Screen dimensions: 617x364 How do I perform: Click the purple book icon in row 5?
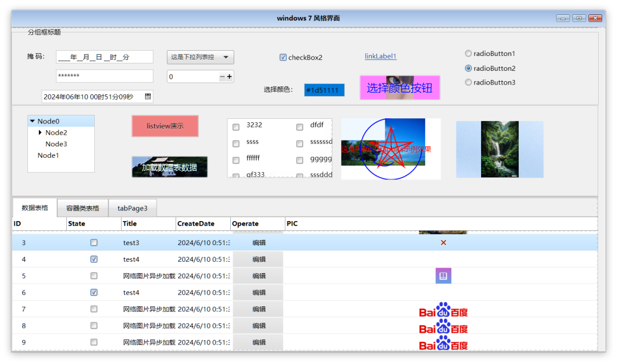click(443, 276)
